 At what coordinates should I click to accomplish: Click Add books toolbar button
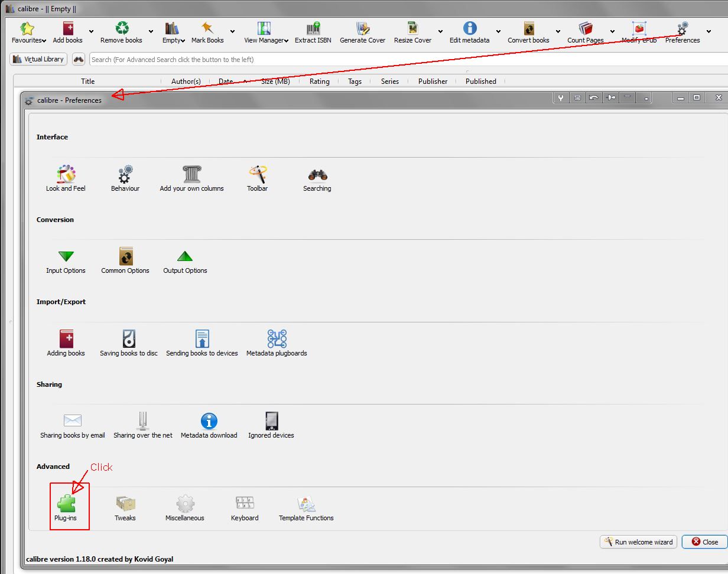point(68,32)
